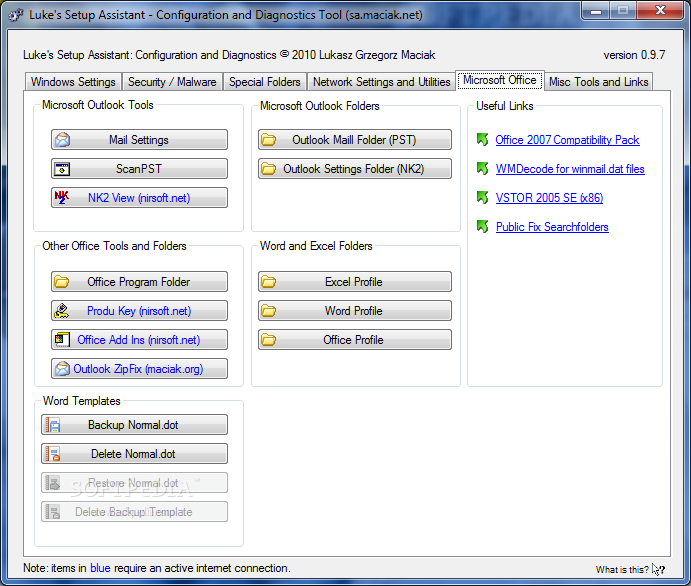Click the NK2 View red logo icon
The image size is (691, 586).
(62, 197)
